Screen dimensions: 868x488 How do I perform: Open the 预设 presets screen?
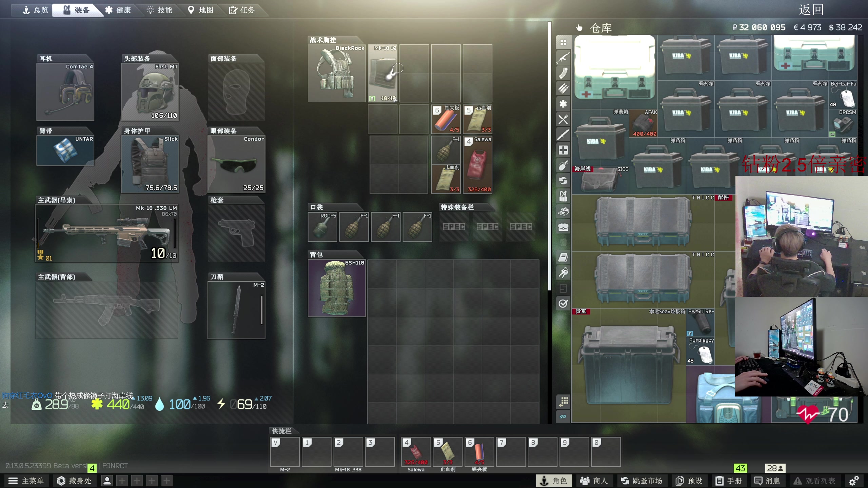coord(689,481)
